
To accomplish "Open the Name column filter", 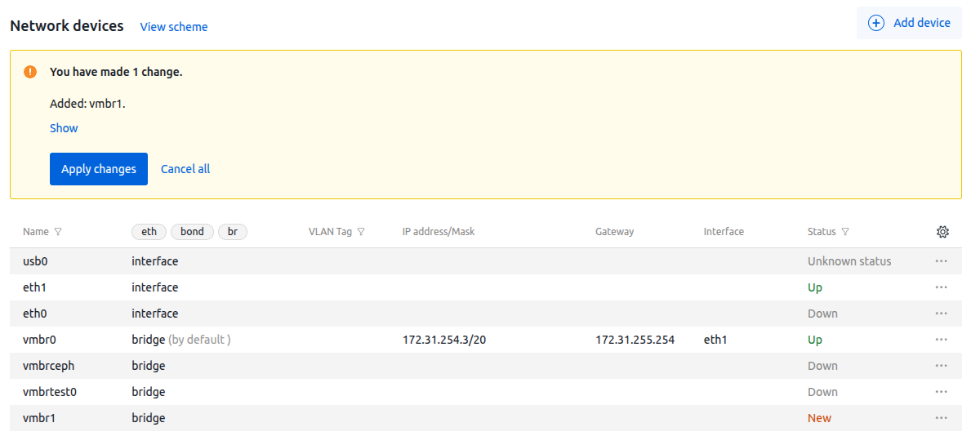I will click(58, 232).
